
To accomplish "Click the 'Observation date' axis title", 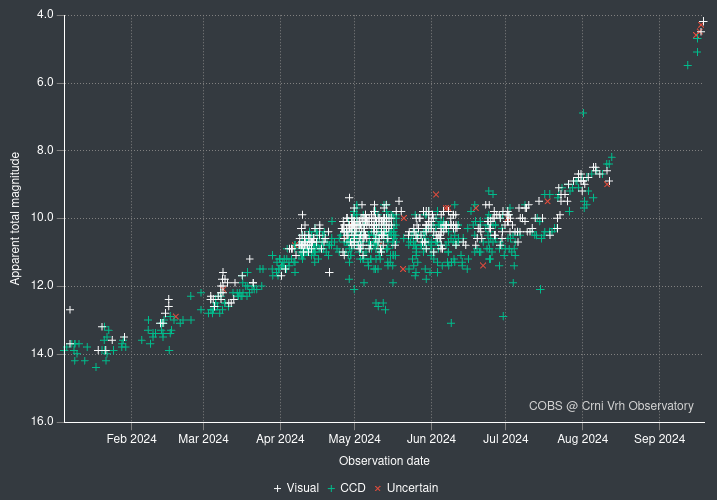I will coord(384,461).
